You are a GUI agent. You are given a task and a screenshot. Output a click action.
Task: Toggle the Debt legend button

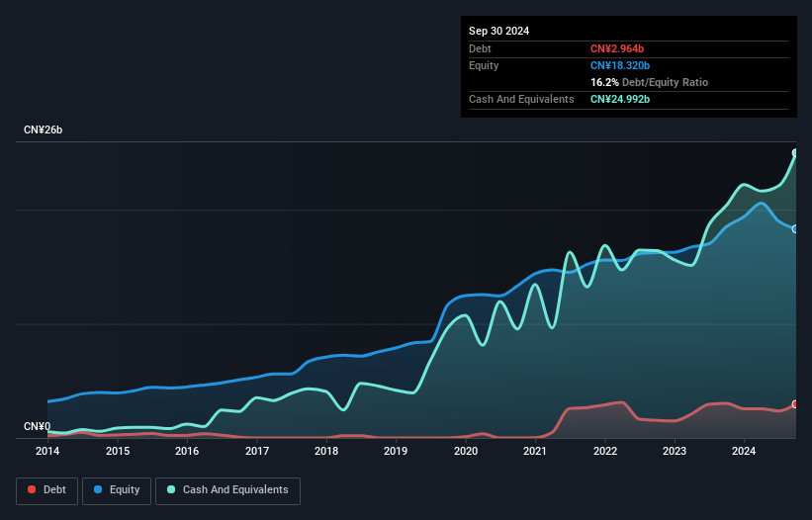(47, 491)
